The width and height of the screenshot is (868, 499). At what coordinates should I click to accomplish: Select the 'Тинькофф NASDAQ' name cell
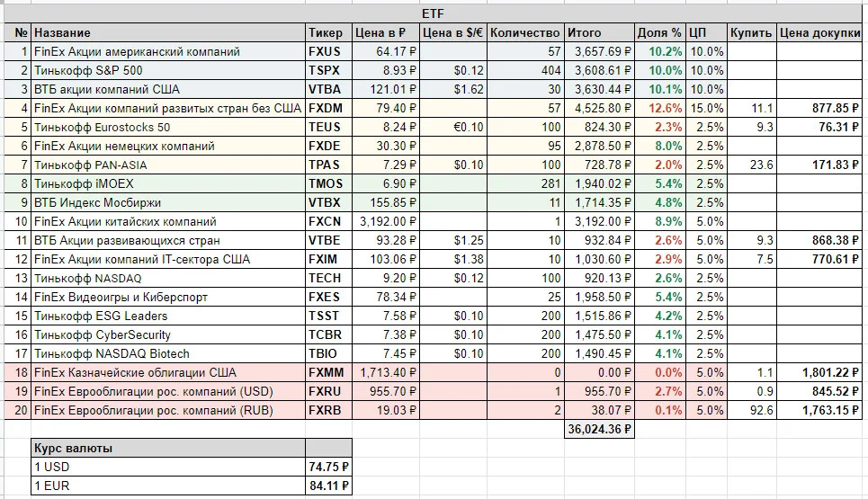[x=168, y=278]
